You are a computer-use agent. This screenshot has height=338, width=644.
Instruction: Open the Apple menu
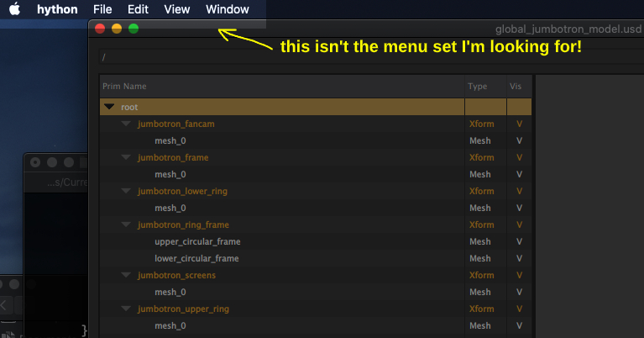15,8
